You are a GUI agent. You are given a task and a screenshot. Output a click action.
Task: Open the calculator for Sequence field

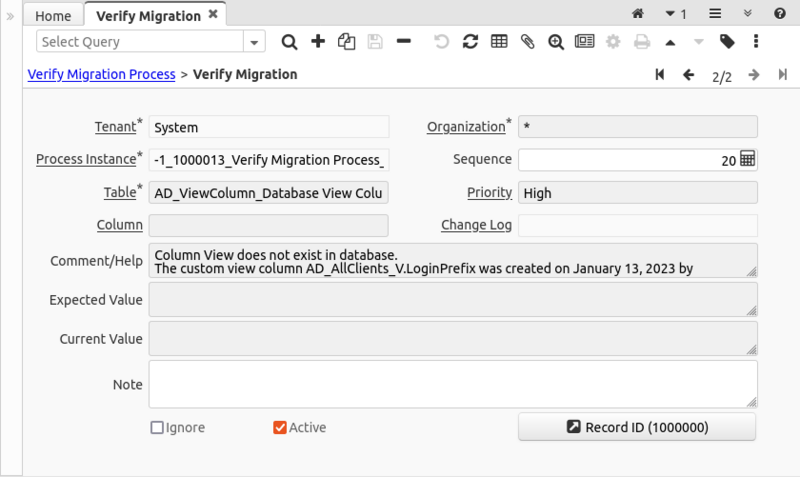pos(747,159)
